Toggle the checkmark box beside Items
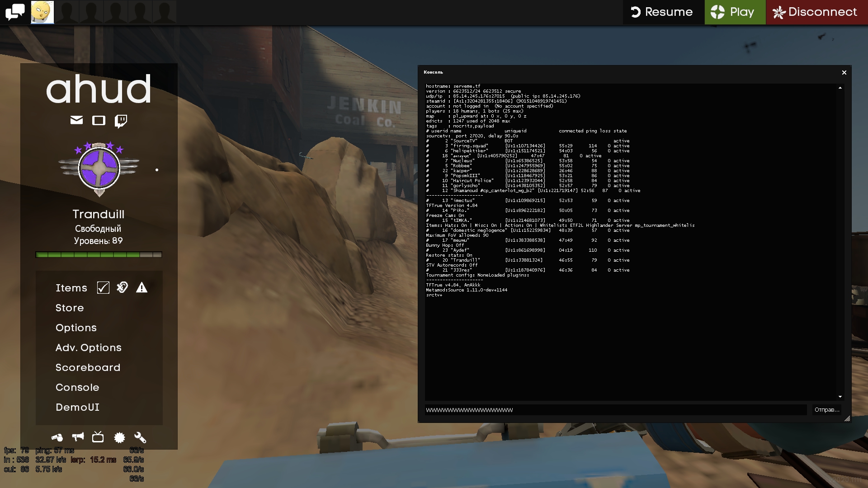The width and height of the screenshot is (868, 488). tap(103, 288)
